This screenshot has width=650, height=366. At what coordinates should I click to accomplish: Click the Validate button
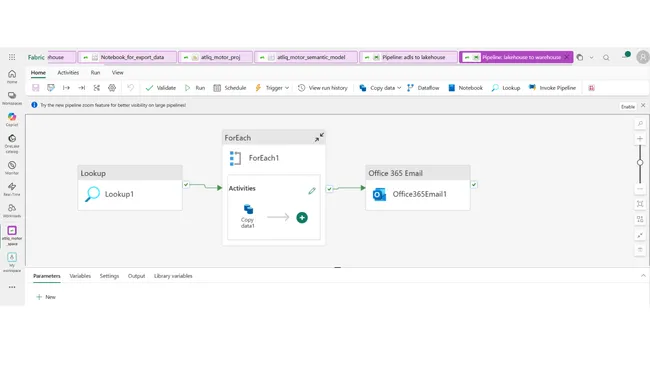click(161, 88)
